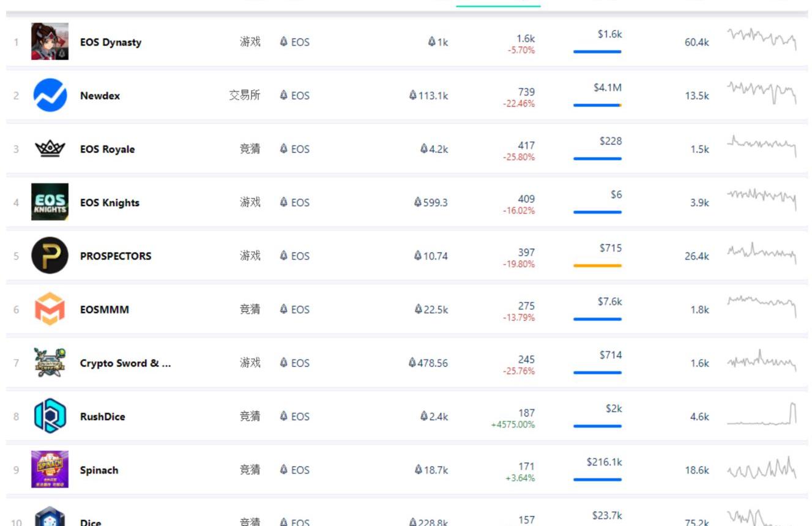The height and width of the screenshot is (526, 812).
Task: Click the Newdex blue logo icon
Action: pos(50,95)
